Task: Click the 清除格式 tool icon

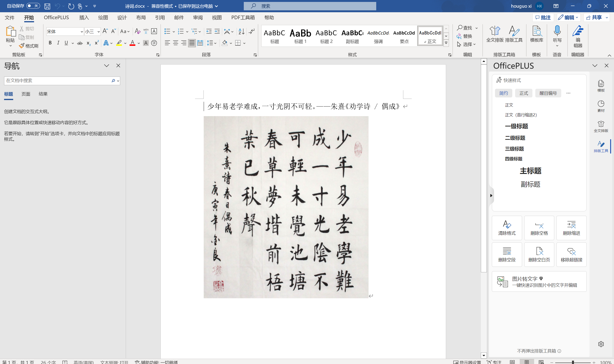Action: pos(507,228)
